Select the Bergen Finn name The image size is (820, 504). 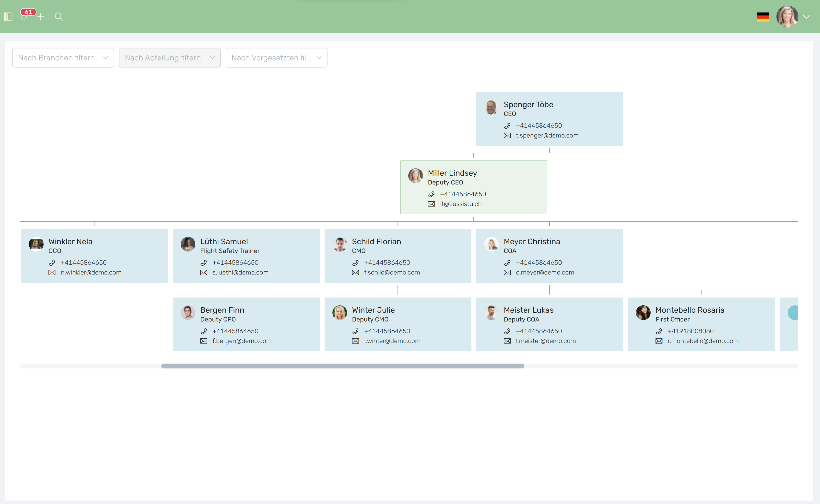[222, 310]
